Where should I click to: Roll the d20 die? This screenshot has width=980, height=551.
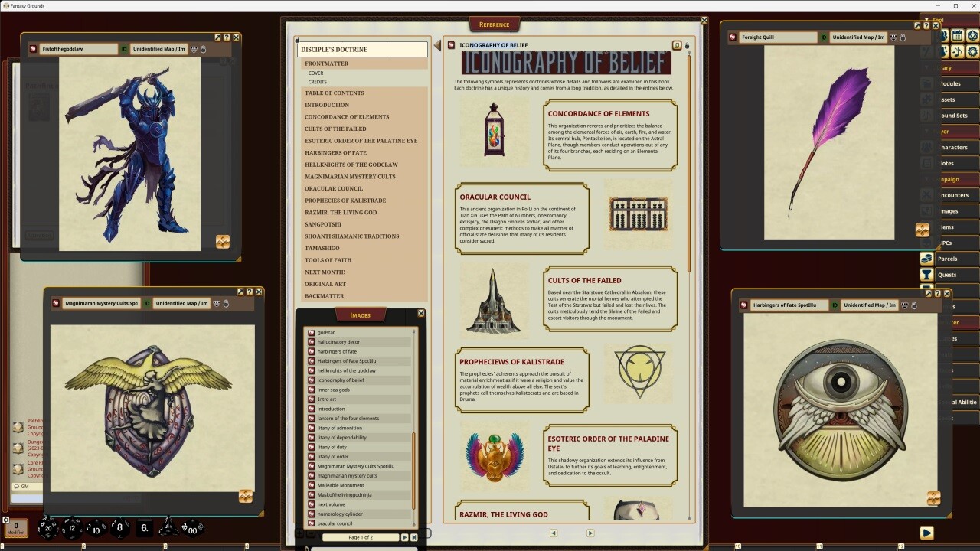tap(48, 527)
